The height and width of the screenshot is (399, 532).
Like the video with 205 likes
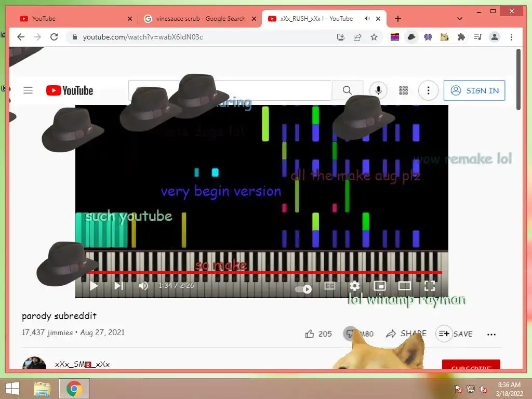tap(318, 334)
